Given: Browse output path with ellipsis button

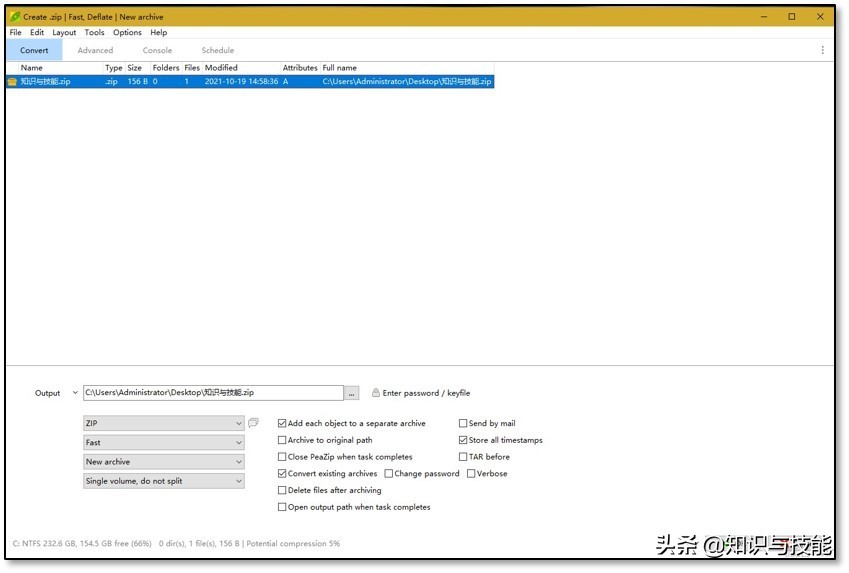Looking at the screenshot, I should pos(351,393).
